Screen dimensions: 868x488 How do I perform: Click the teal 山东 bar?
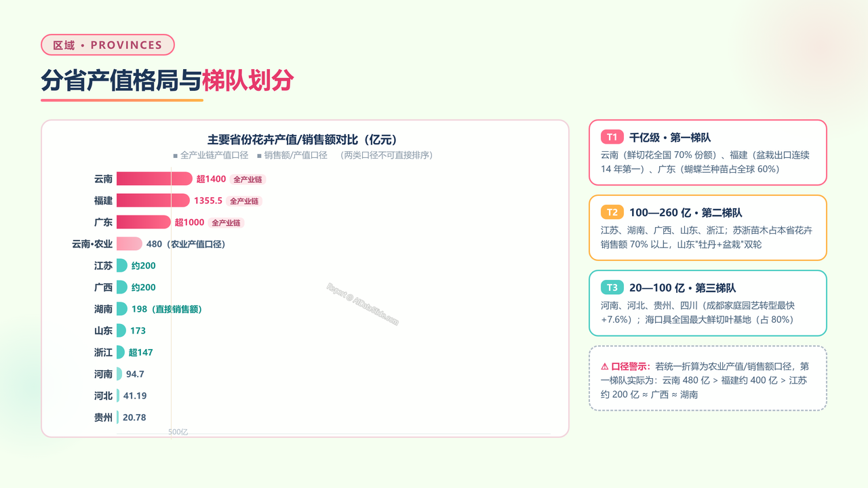(x=121, y=331)
